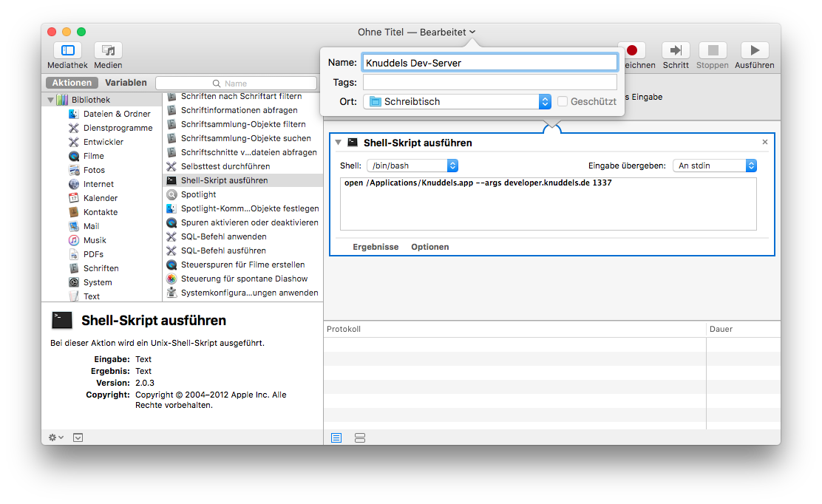Collapse the Bibliothek tree

click(50, 100)
